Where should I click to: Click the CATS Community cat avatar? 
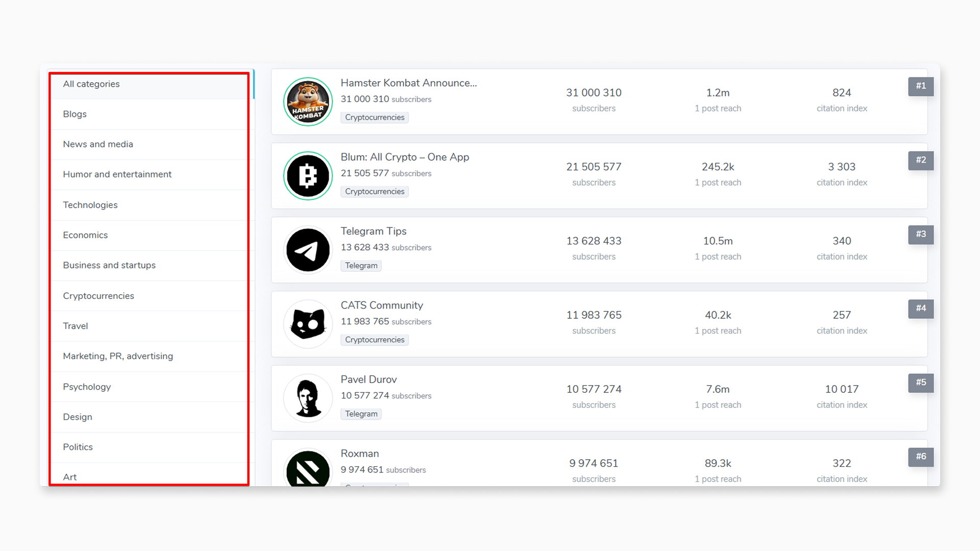308,324
